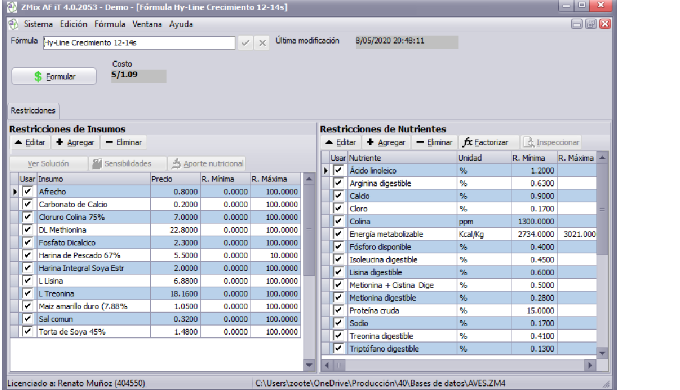Click R. Mínima header in Nutrientes table

pos(534,158)
